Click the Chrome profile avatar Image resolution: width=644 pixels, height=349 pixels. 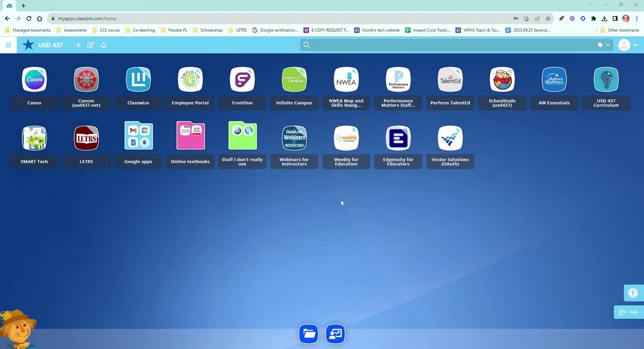pos(626,18)
